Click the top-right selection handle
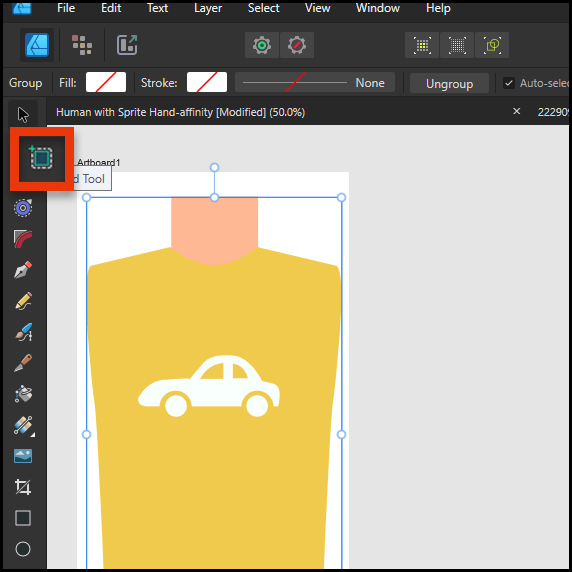Viewport: 572px width, 572px height. click(x=341, y=198)
